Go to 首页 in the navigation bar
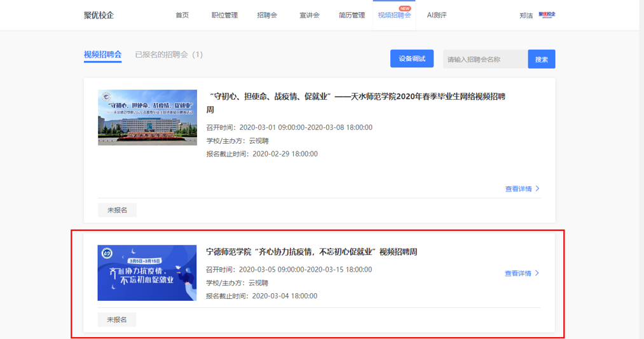The width and height of the screenshot is (644, 339). 182,15
